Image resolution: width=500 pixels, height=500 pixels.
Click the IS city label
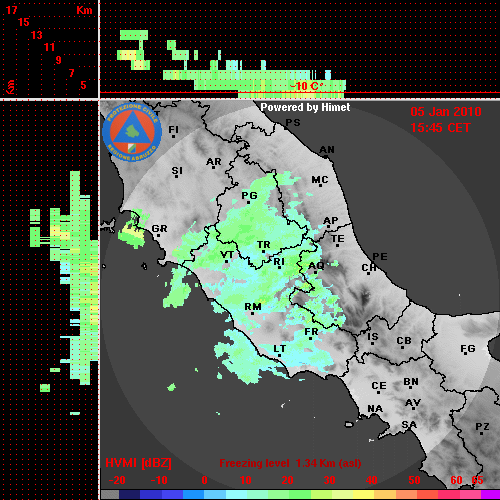pos(373,337)
